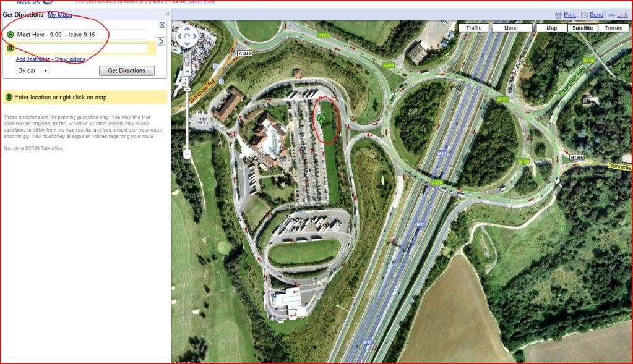Screen dimensions: 633x364
Task: Click 'Enter location or right-click on map' prompt
Action: click(61, 97)
